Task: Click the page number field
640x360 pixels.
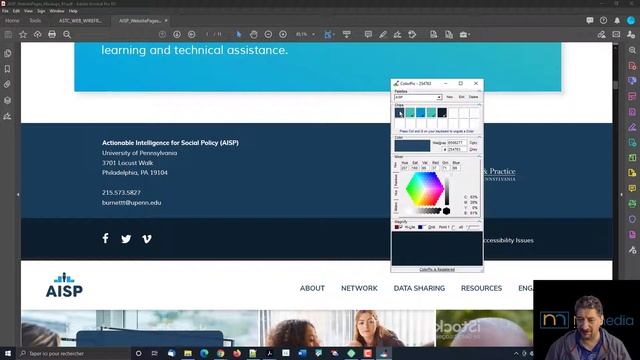Action: click(207, 35)
